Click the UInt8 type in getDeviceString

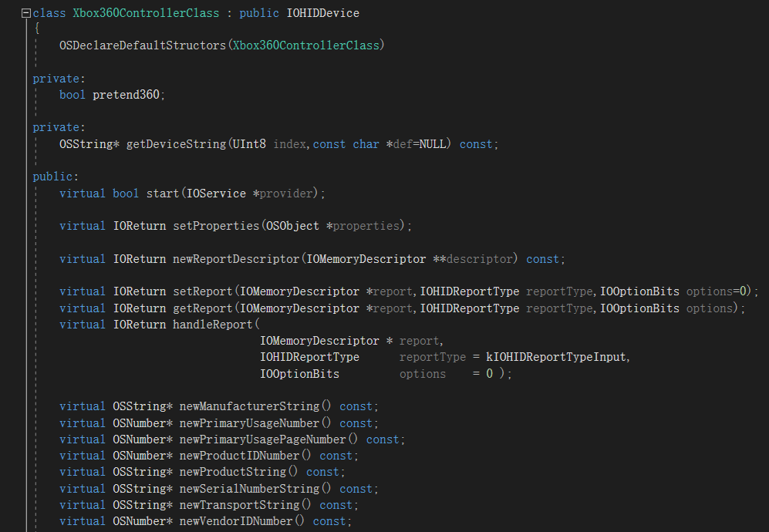(249, 144)
